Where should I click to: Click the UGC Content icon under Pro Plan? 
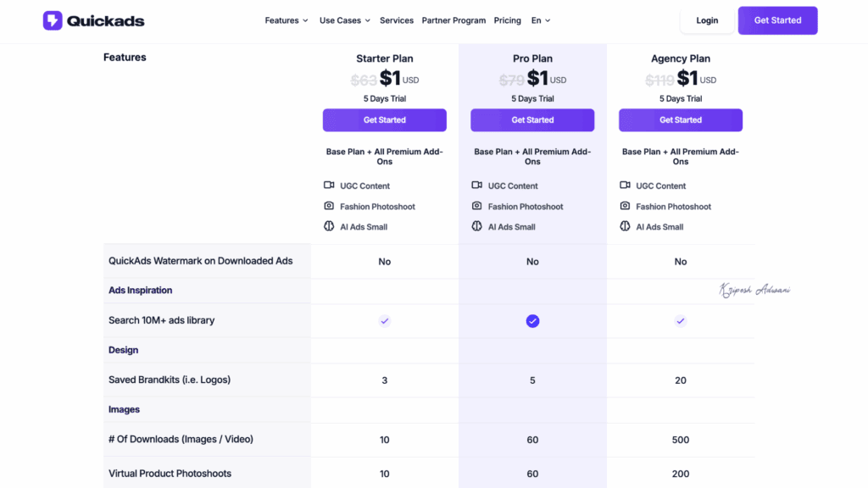[477, 186]
